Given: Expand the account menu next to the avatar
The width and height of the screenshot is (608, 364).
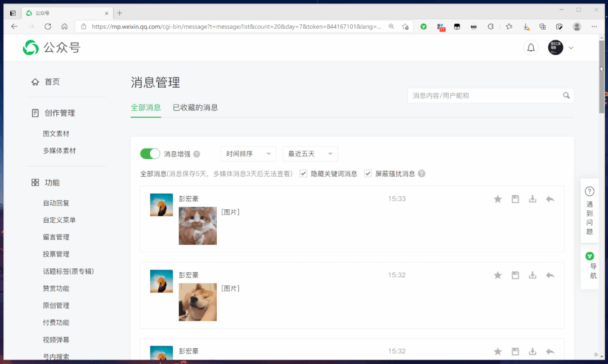Looking at the screenshot, I should 571,47.
